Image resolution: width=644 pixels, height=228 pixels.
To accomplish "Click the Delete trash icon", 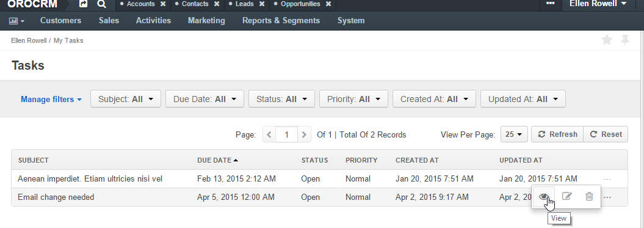I will pos(589,196).
